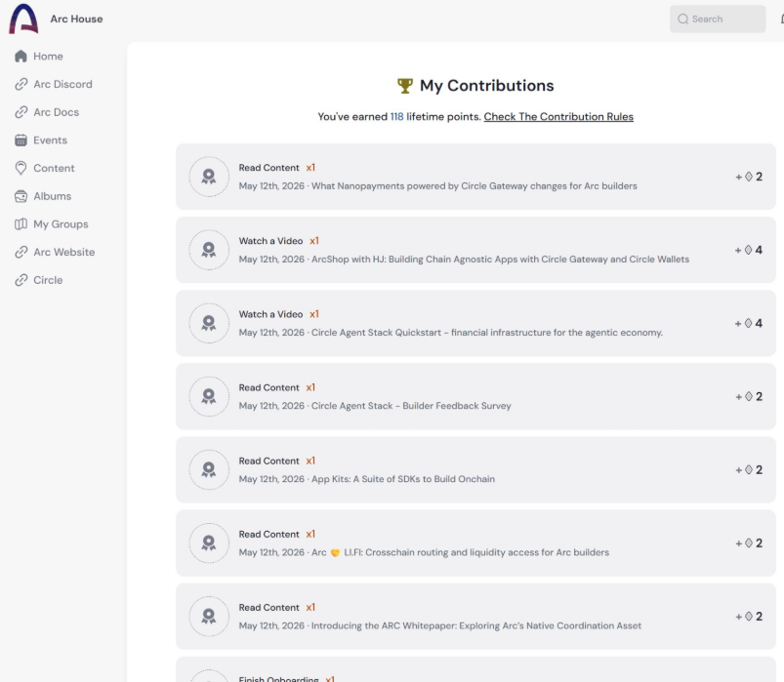Open My Groups in the sidebar
784x682 pixels.
[x=52, y=224]
